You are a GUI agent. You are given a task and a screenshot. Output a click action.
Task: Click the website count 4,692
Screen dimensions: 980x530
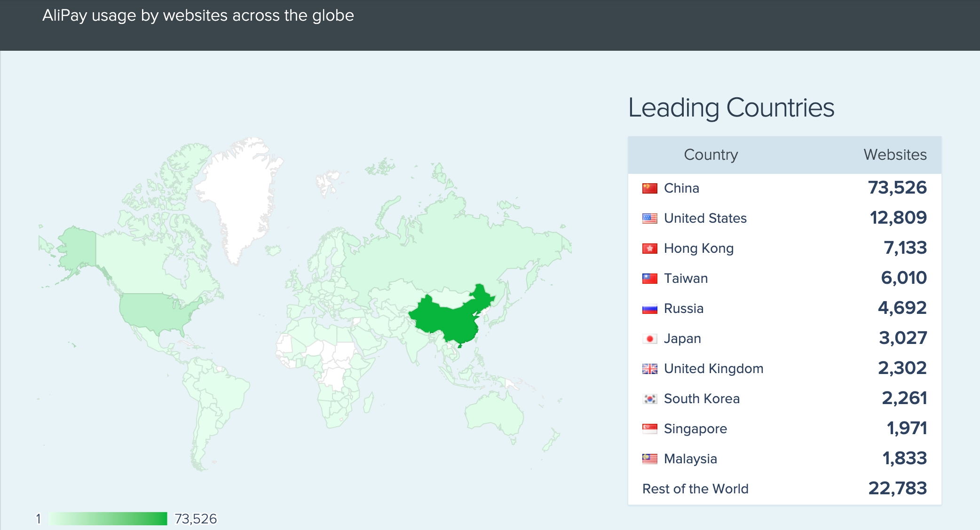click(x=902, y=308)
